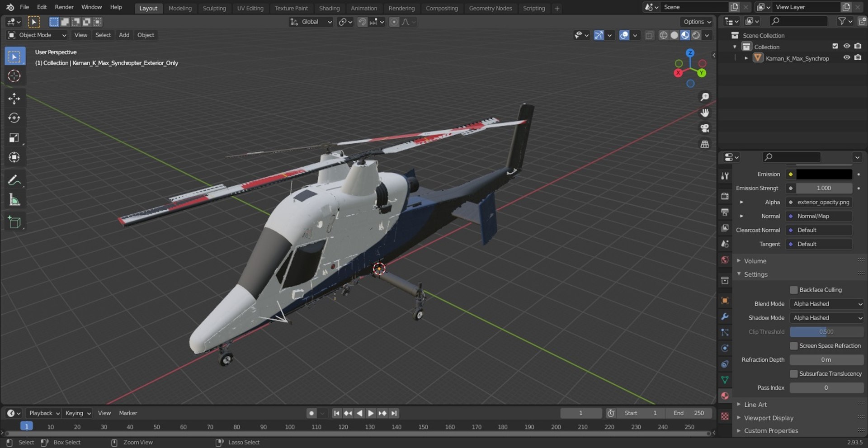Image resolution: width=868 pixels, height=448 pixels.
Task: Open Shadow Mode Alpha Hashed dropdown
Action: [x=827, y=318]
